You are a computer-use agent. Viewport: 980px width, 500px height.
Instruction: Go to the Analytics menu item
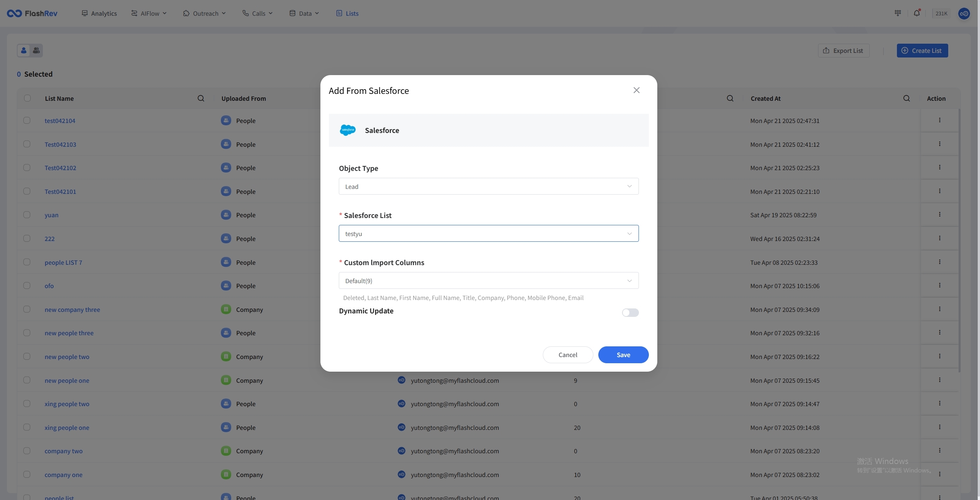coord(99,13)
